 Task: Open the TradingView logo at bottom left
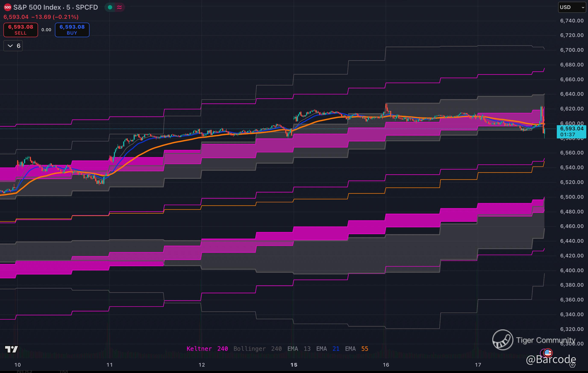[x=12, y=349]
